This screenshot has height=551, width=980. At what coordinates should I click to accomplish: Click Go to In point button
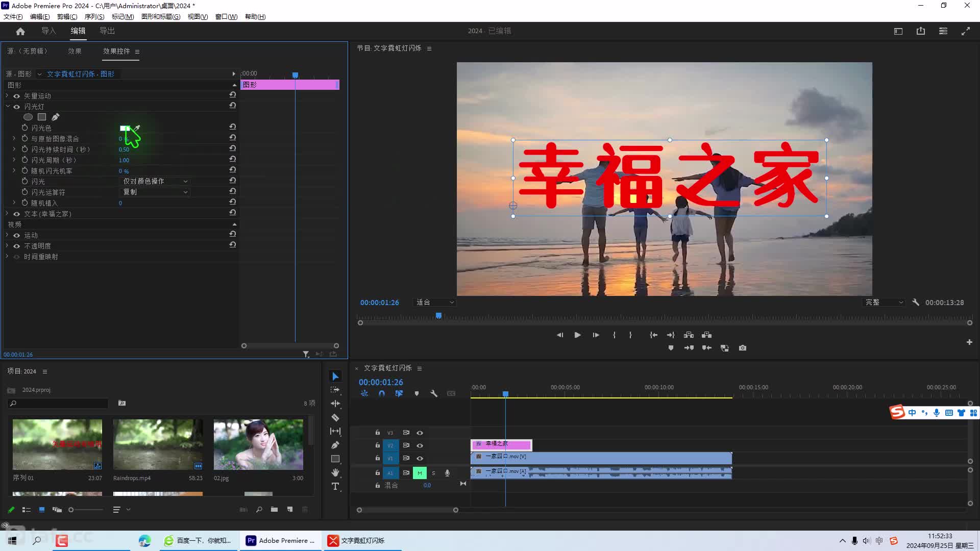click(653, 335)
